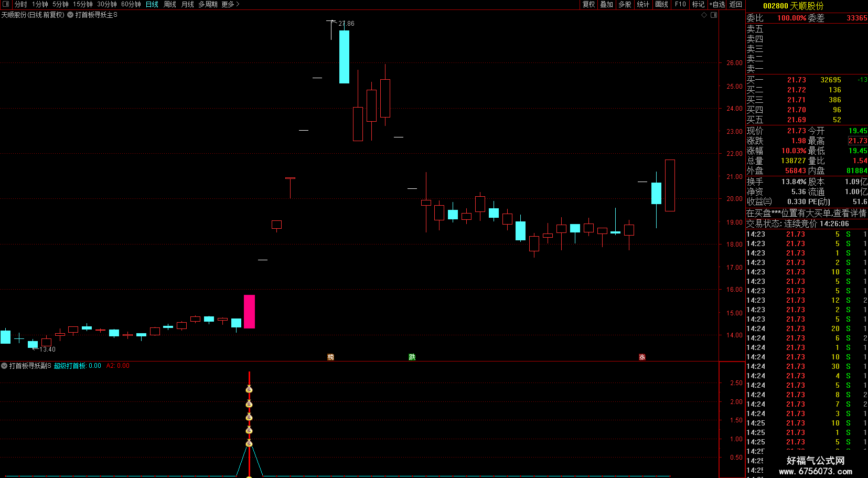The image size is (868, 478).
Task: Click the 卖五 ask row label
Action: click(x=755, y=29)
